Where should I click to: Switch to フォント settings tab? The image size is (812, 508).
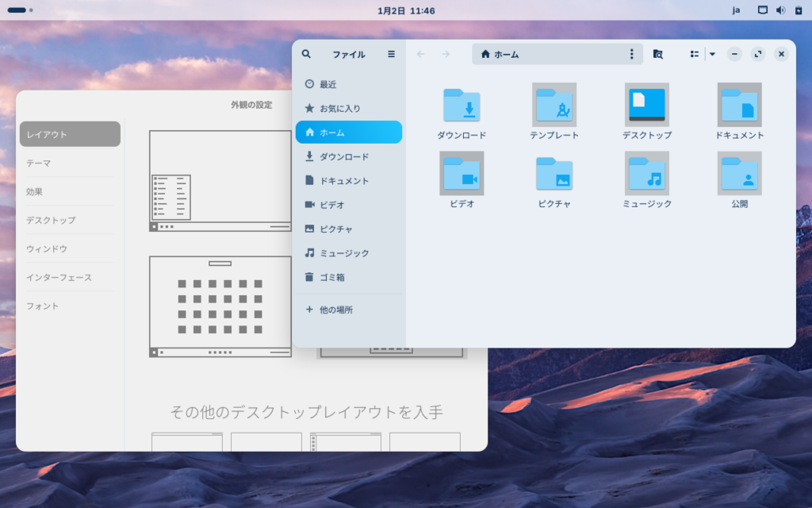coord(42,306)
